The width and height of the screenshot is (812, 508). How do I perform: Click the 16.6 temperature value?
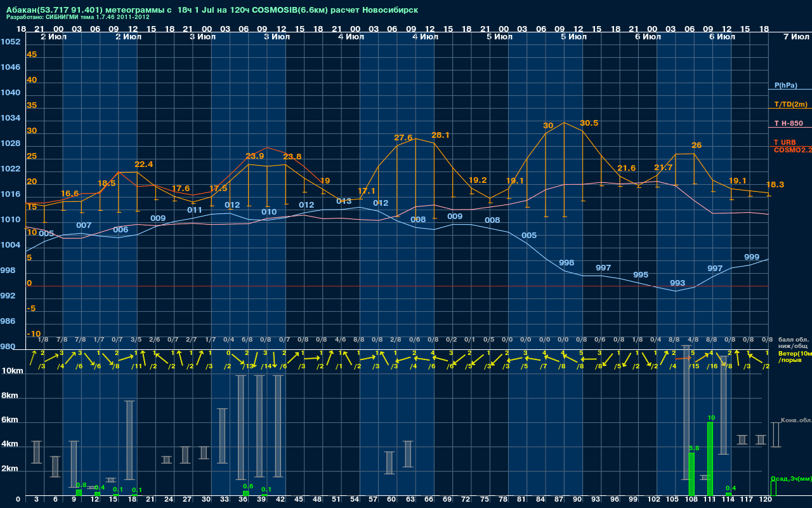pyautogui.click(x=70, y=194)
